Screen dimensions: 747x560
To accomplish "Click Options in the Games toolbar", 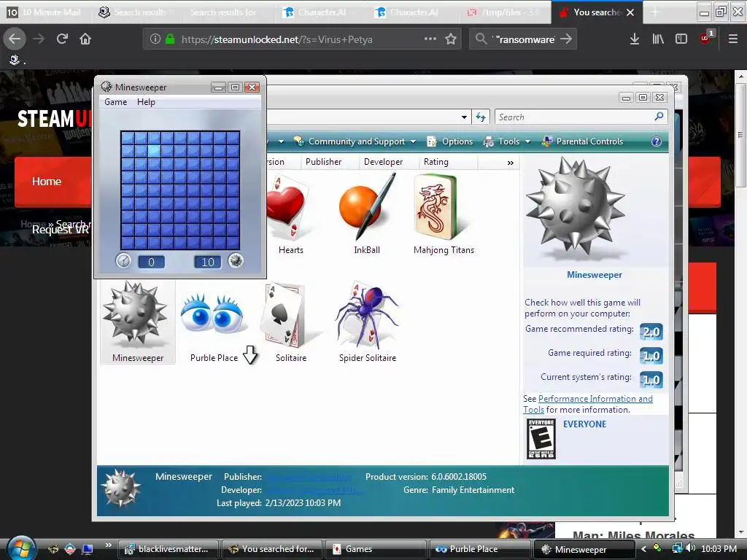I will point(450,141).
